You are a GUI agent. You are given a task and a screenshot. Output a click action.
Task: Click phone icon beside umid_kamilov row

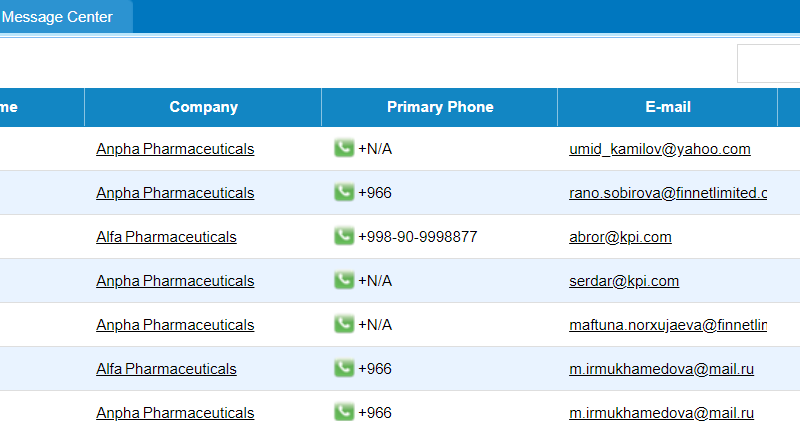point(344,148)
